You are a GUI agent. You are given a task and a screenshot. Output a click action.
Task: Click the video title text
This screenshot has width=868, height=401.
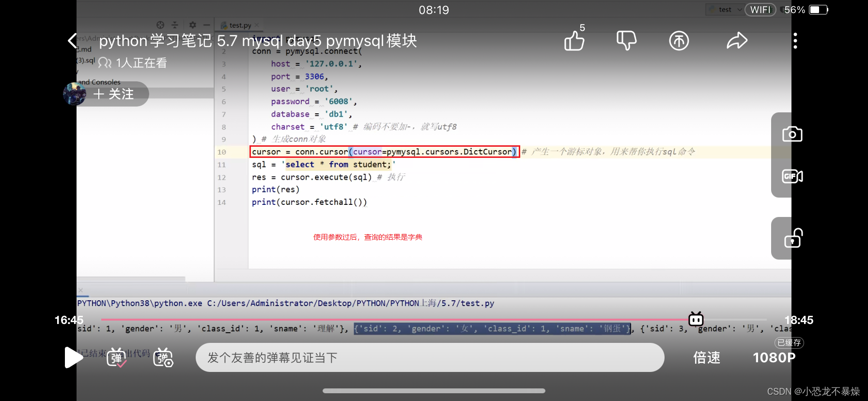(x=258, y=41)
